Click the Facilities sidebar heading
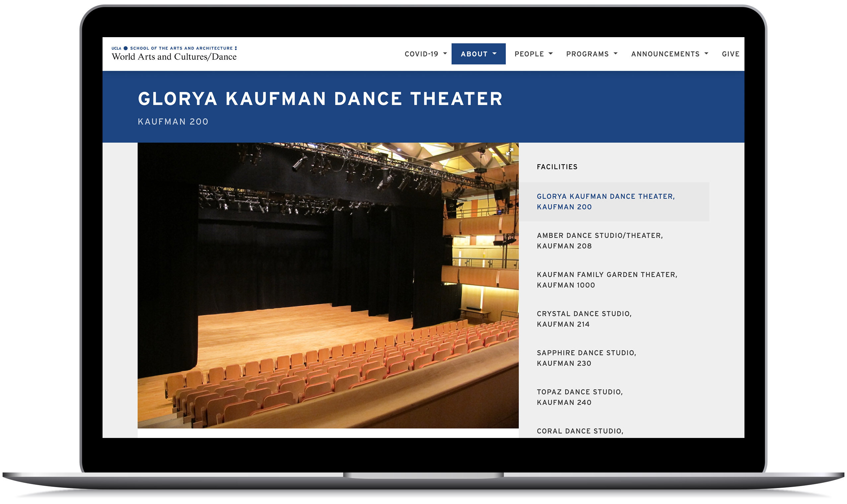This screenshot has height=504, width=847. coord(557,167)
